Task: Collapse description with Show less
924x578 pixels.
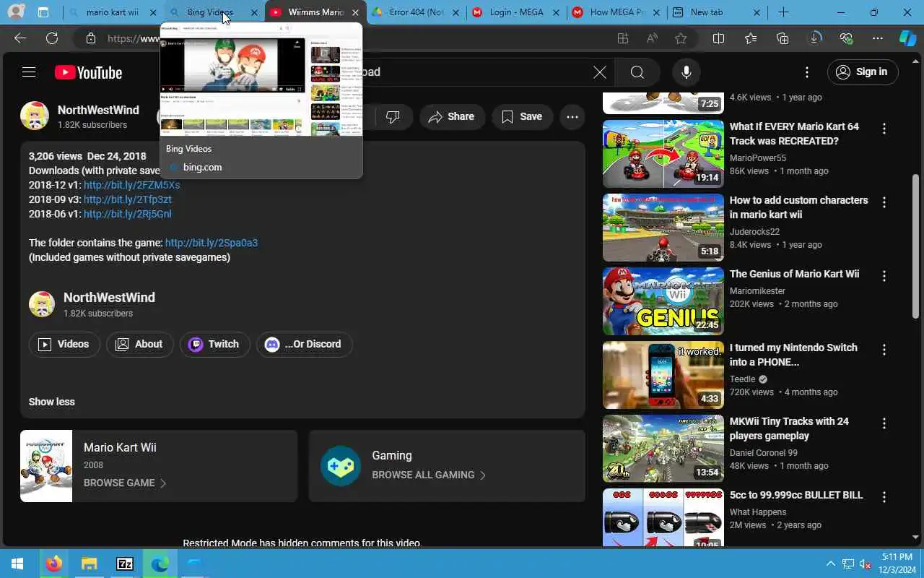Action: pos(51,402)
